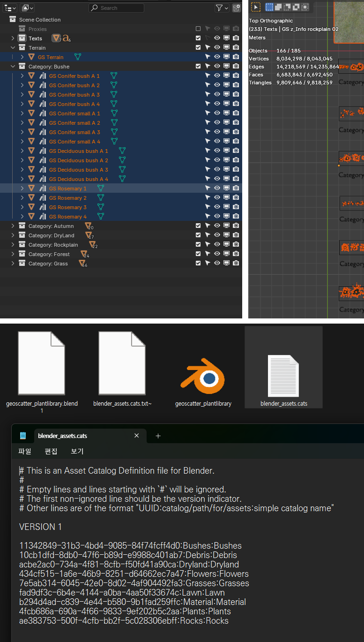Open the outliner editor type dropdown
Screen dimensions: 364x642
10,8
